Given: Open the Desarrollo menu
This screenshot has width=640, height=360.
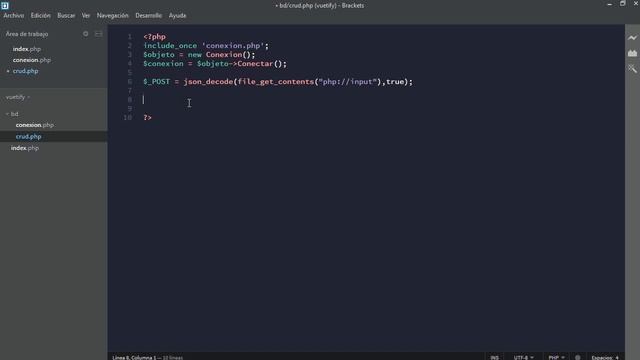Looking at the screenshot, I should [x=149, y=16].
